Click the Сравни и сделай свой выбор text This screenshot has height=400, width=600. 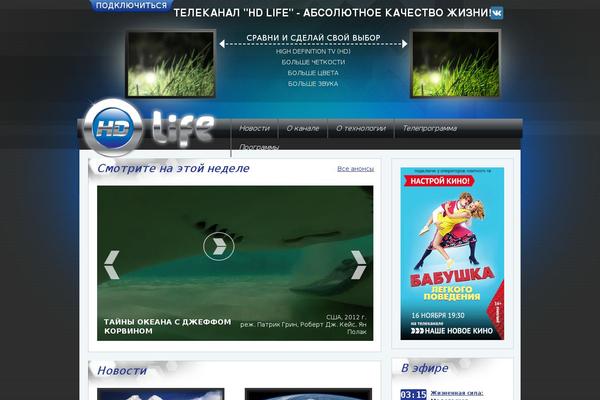pos(313,38)
